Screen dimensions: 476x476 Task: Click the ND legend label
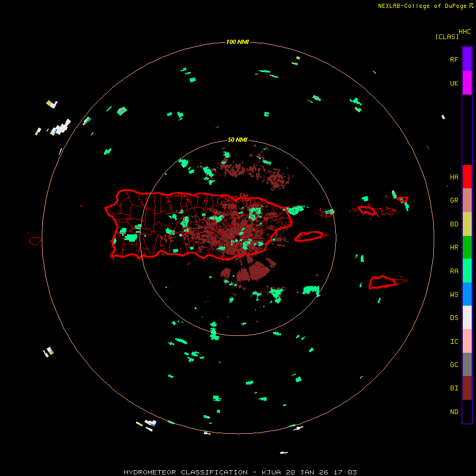(454, 412)
